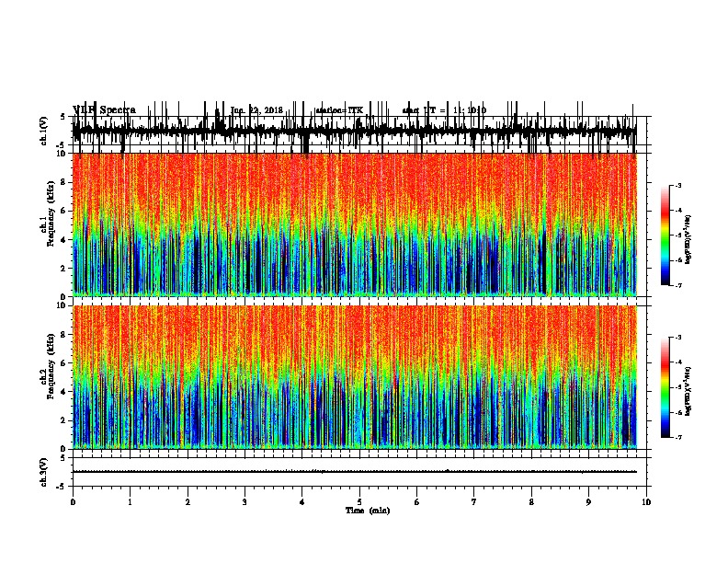Click the '4' kHz tick on ch.2 spectrogram axis
728x563 pixels.
(64, 392)
